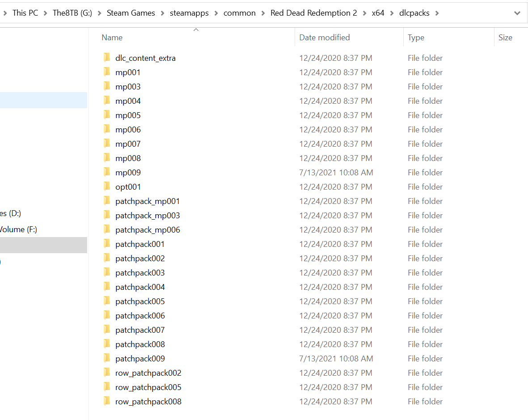
Task: Select the (D:) drive in sidebar
Action: point(10,213)
